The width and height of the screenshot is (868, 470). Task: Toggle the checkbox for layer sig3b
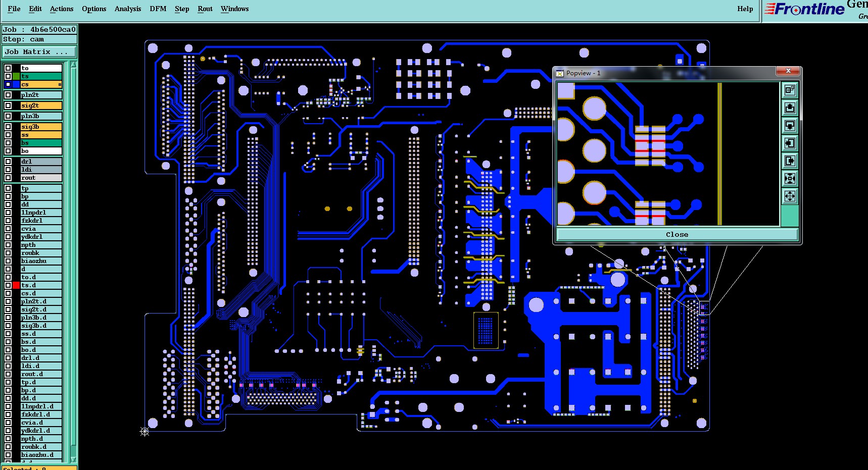click(8, 127)
